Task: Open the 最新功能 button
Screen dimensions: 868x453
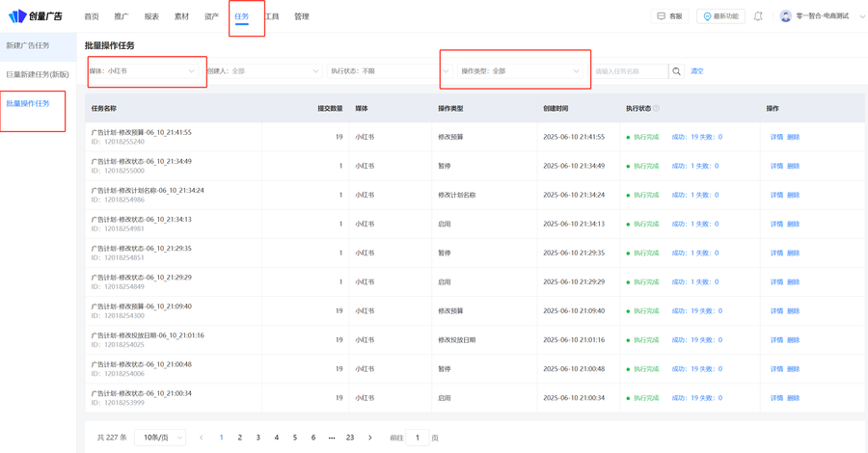Action: (x=720, y=16)
